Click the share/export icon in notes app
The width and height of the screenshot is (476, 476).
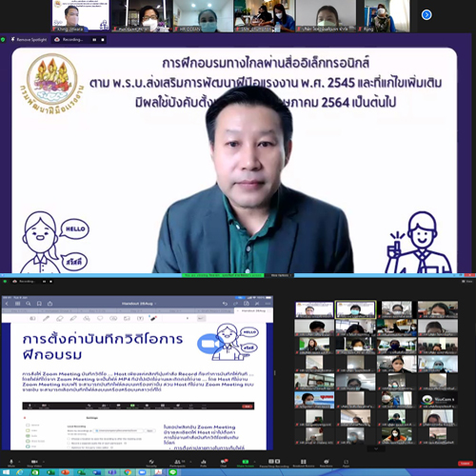tap(50, 304)
